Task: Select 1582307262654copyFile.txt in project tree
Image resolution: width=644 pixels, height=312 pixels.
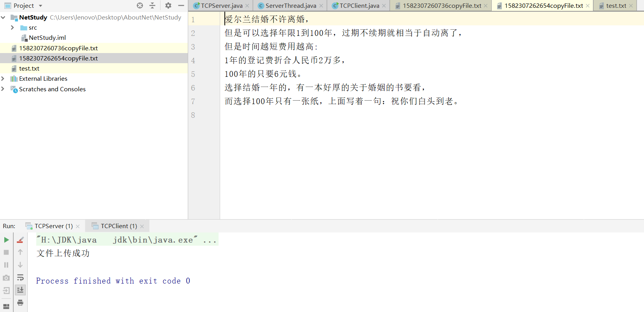Action: 58,58
